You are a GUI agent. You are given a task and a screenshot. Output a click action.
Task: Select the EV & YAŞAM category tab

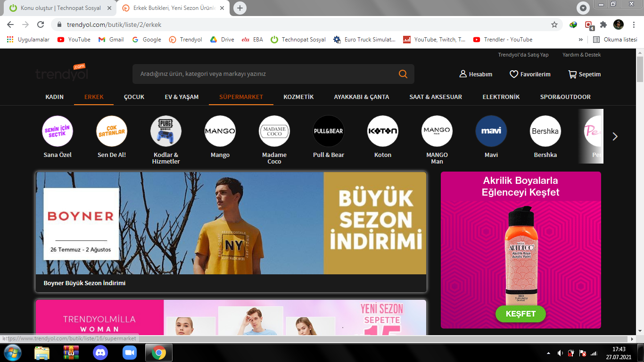coord(182,97)
